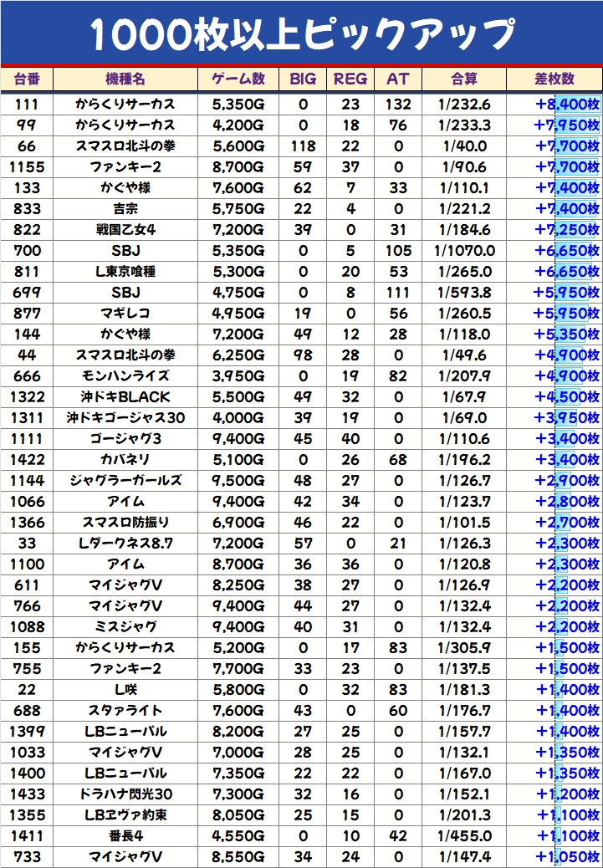Select the +2,900枚 value

tap(568, 481)
